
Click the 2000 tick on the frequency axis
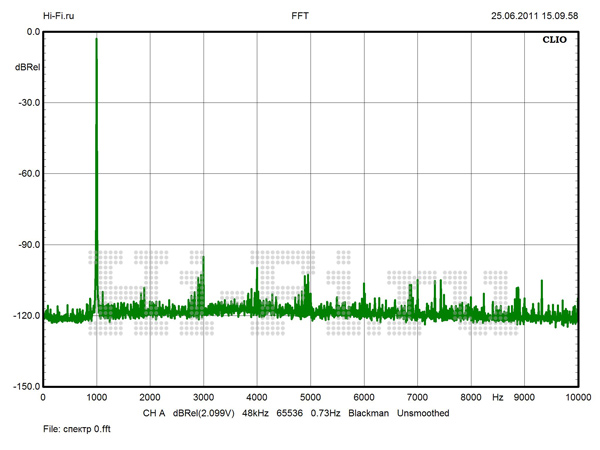point(149,398)
